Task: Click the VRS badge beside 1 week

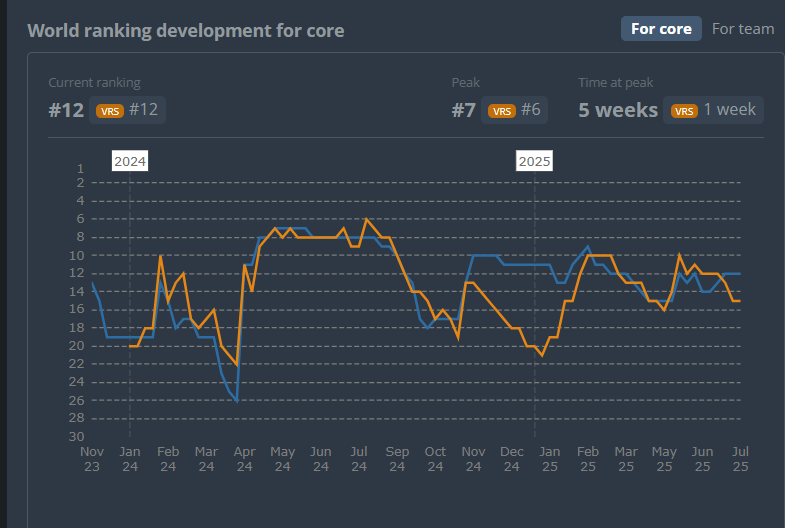Action: [684, 111]
